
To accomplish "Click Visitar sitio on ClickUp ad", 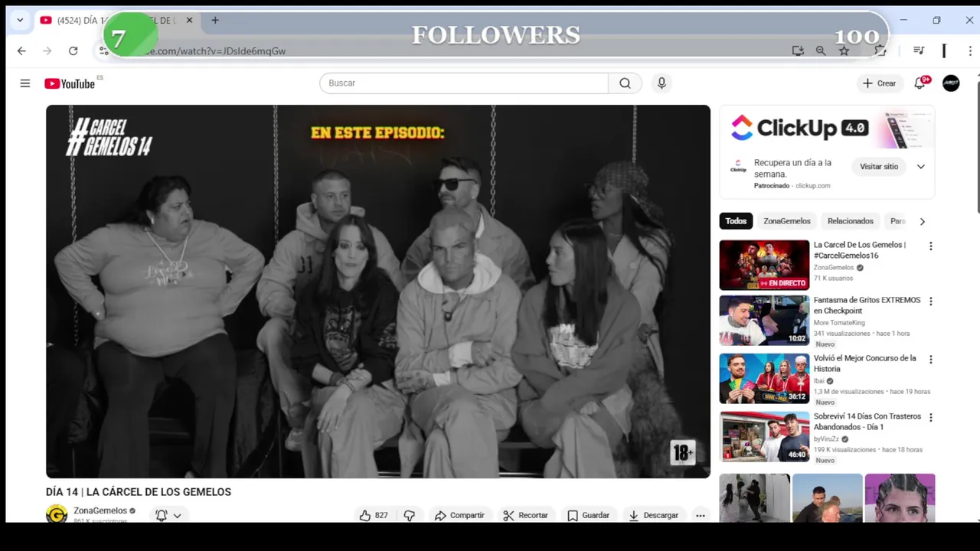I will coord(879,167).
